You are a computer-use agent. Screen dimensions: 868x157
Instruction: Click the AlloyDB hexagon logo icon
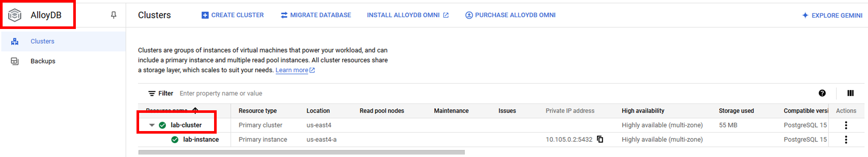[x=15, y=15]
